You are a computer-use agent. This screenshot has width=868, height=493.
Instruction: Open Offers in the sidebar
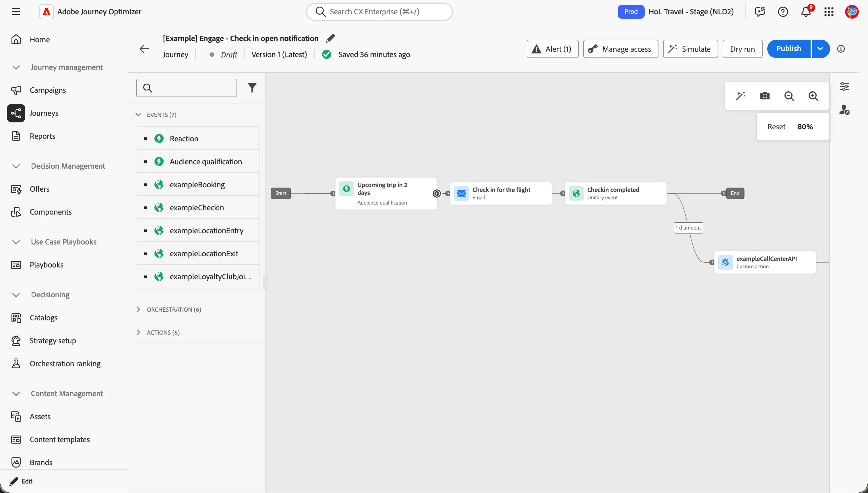(40, 189)
